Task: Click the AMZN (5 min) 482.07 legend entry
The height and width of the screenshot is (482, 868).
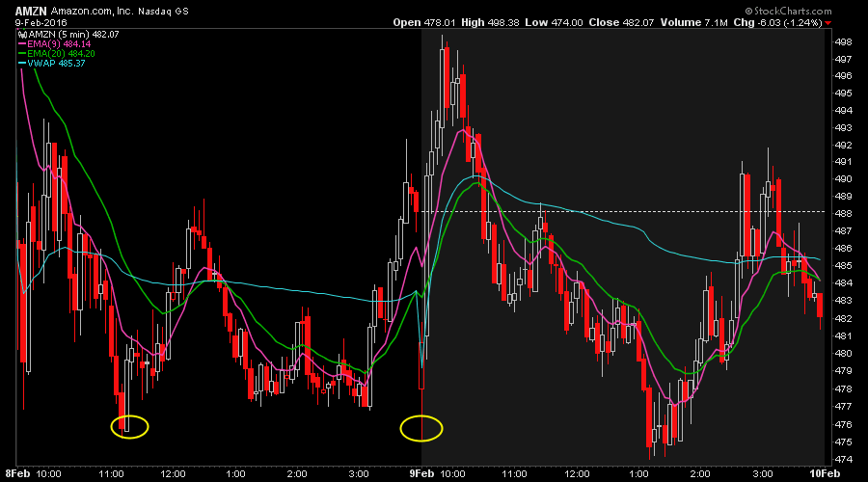Action: [73, 35]
